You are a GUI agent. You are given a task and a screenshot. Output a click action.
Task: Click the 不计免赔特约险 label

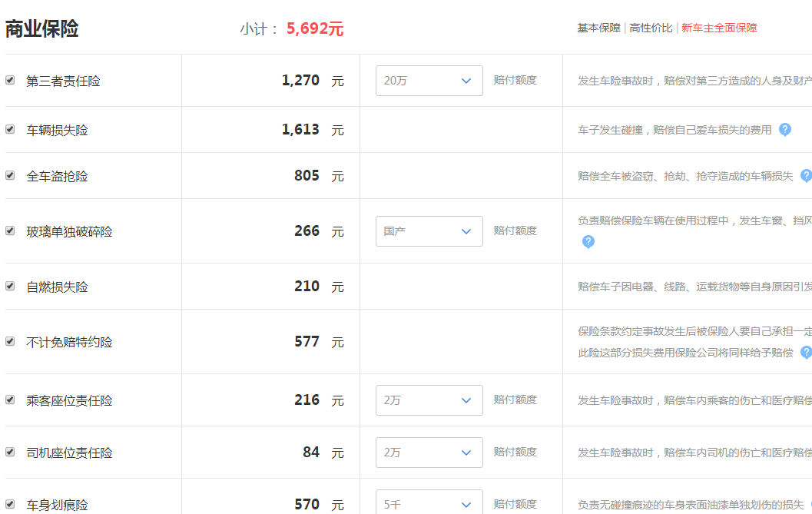click(69, 342)
